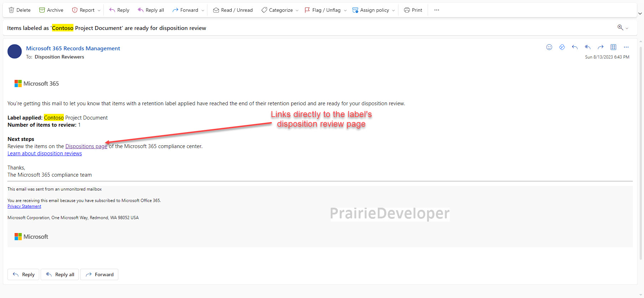Viewport: 644px width, 298px height.
Task: Click the Sun 8/13/2023 6:43 PM timestamp
Action: (607, 57)
